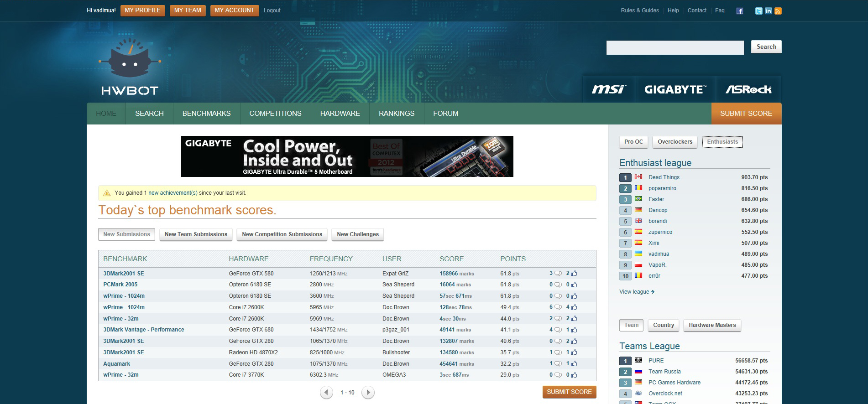Image resolution: width=868 pixels, height=404 pixels.
Task: Click the HWBOT logo
Action: pyautogui.click(x=130, y=67)
